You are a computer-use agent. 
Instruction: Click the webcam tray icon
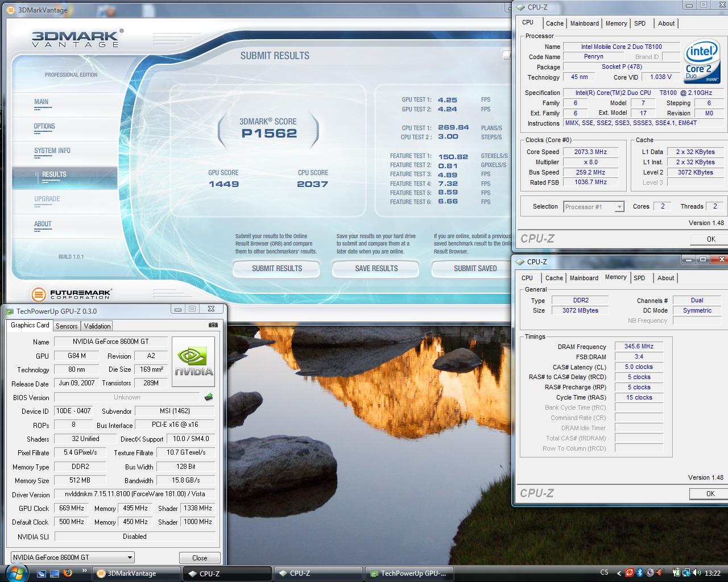pyautogui.click(x=650, y=573)
